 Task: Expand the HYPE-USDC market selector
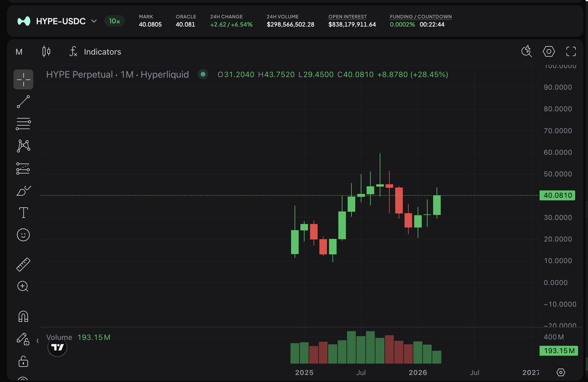point(57,21)
